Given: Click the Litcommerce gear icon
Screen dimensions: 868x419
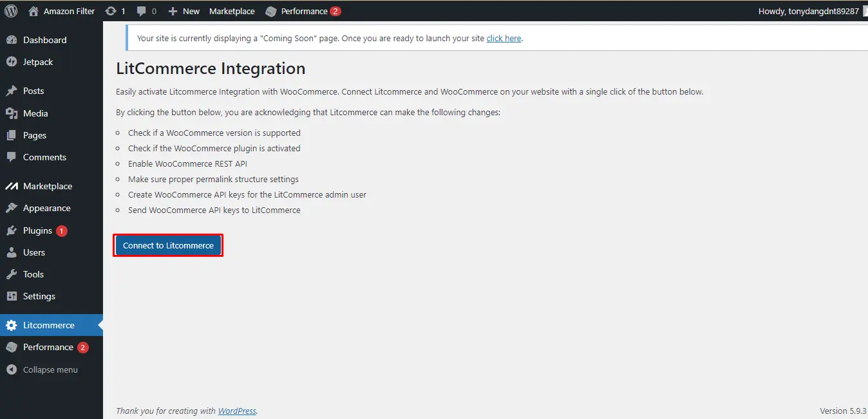Looking at the screenshot, I should point(12,325).
